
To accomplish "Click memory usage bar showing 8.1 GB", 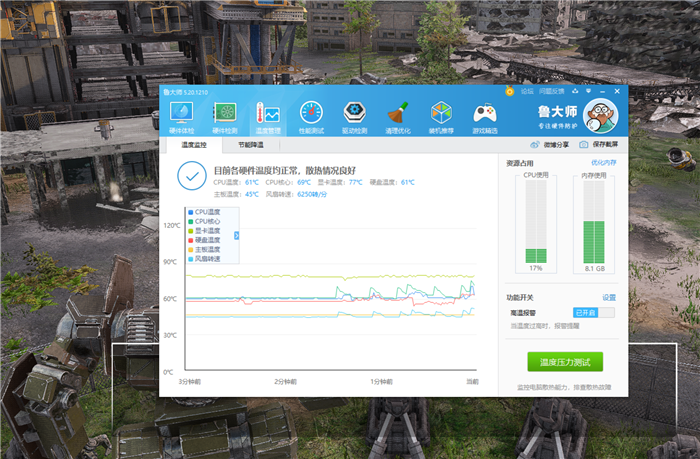I will tap(594, 222).
